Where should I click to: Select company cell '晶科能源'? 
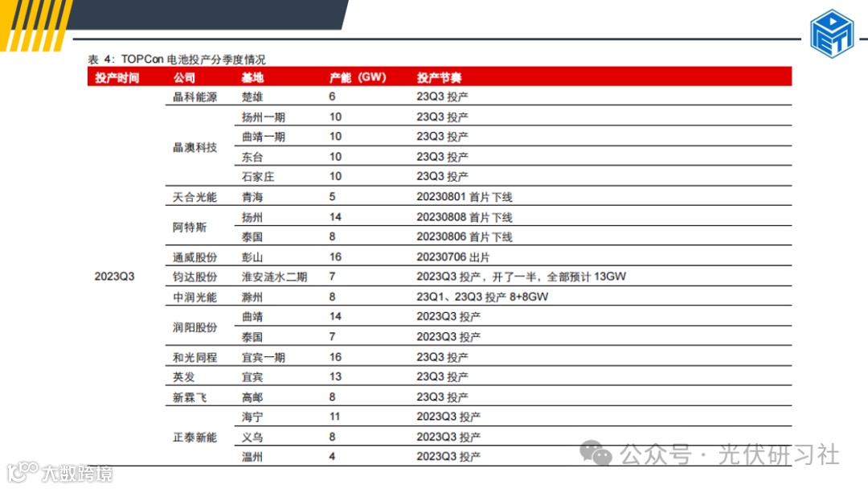[194, 97]
